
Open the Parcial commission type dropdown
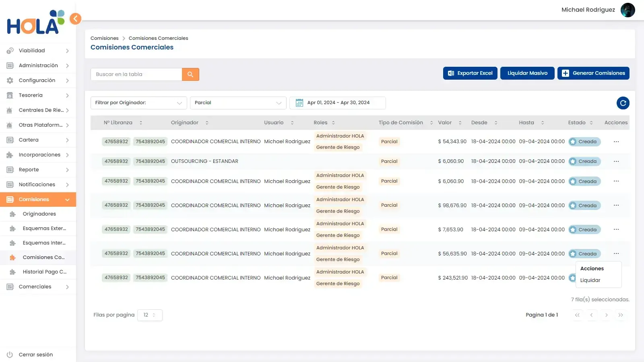click(x=238, y=103)
